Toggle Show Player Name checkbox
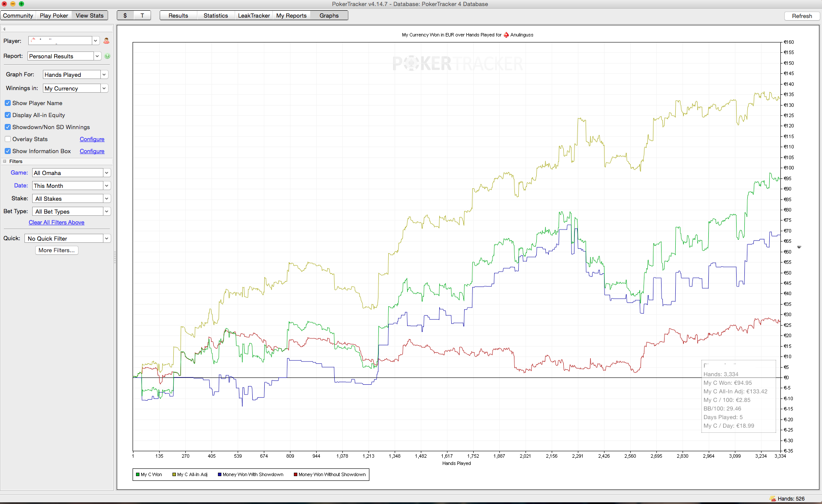The width and height of the screenshot is (822, 504). tap(8, 103)
